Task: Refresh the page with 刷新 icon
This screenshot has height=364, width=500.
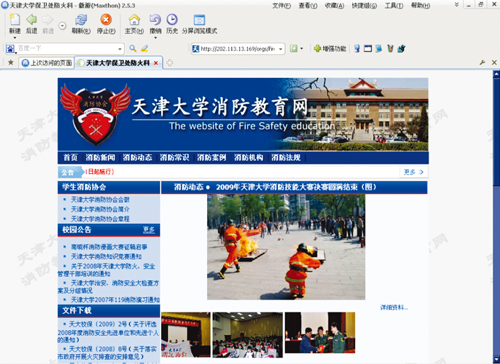Action: [x=81, y=20]
